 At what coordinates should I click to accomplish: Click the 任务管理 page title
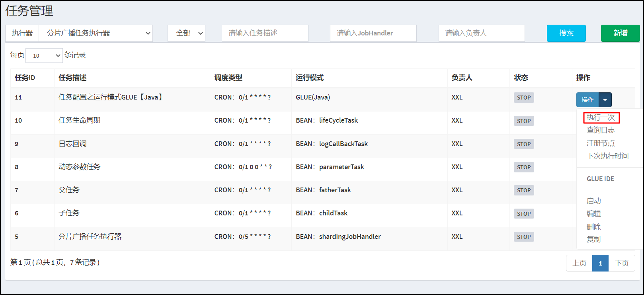click(29, 11)
